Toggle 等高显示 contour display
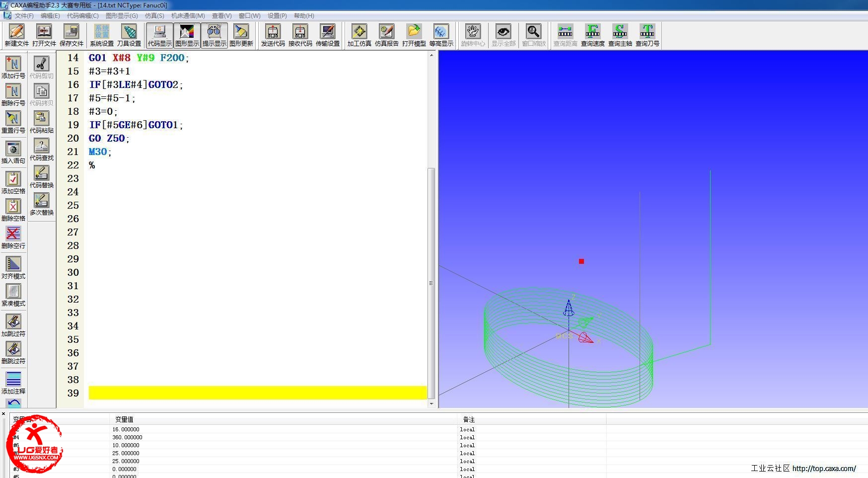The image size is (868, 478). pos(441,35)
